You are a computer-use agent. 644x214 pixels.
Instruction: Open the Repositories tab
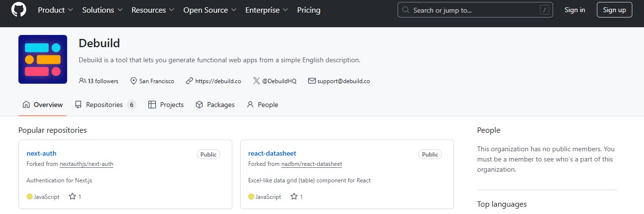click(x=105, y=105)
